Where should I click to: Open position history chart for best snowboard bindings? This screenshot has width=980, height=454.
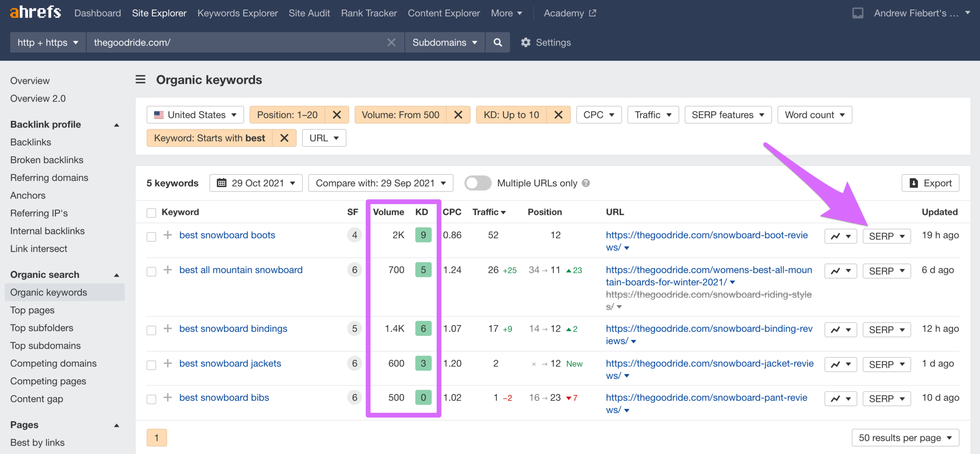coord(840,329)
